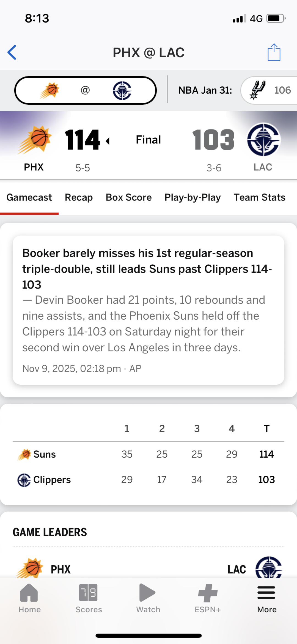Select the Gamecast tab
Image resolution: width=297 pixels, height=644 pixels.
(29, 197)
